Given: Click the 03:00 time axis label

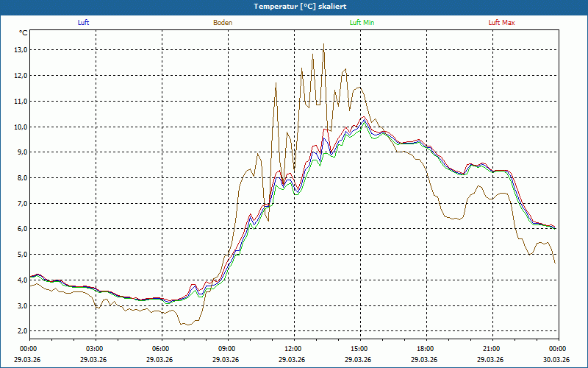Looking at the screenshot, I should tap(95, 349).
